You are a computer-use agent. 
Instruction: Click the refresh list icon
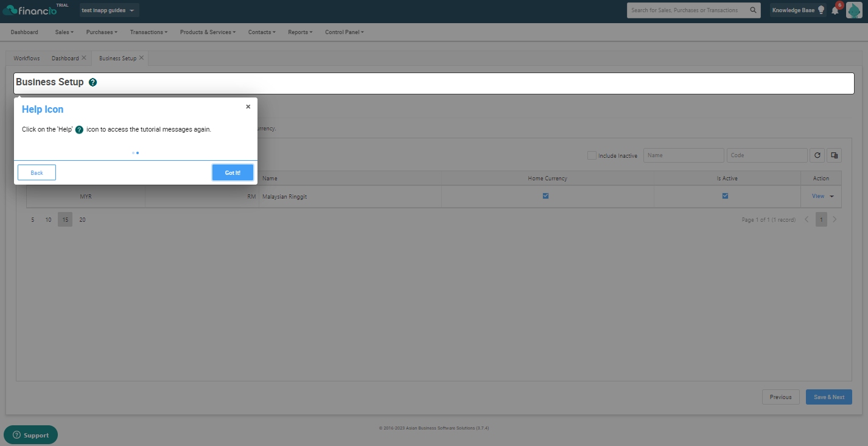[x=817, y=155]
